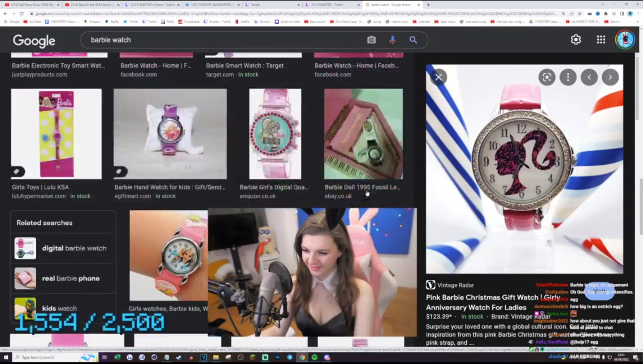The height and width of the screenshot is (364, 643).
Task: Close the image preview panel
Action: tap(438, 77)
